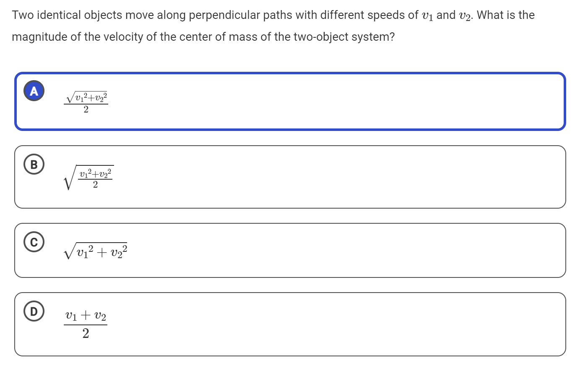The width and height of the screenshot is (588, 374).
Task: Click the formula (v1+v2)/2 in option D
Action: click(86, 323)
